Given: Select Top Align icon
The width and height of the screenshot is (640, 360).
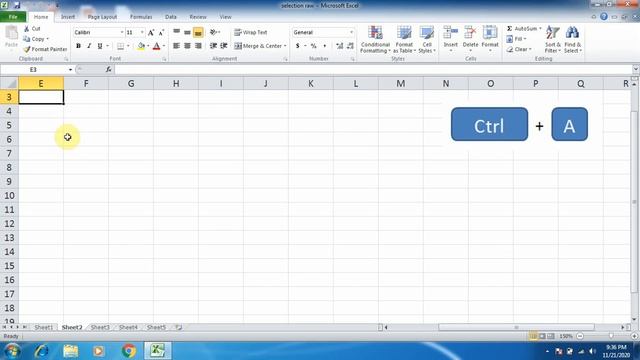Looking at the screenshot, I should 176,32.
